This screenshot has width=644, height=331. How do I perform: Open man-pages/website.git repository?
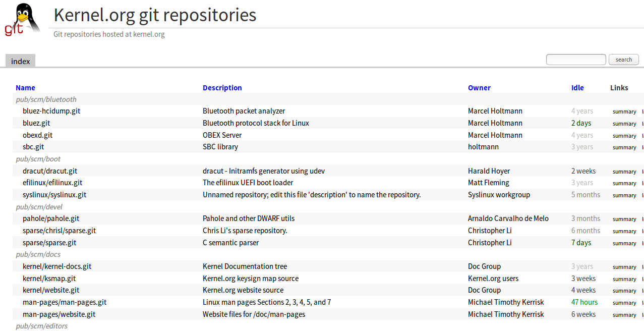click(59, 314)
